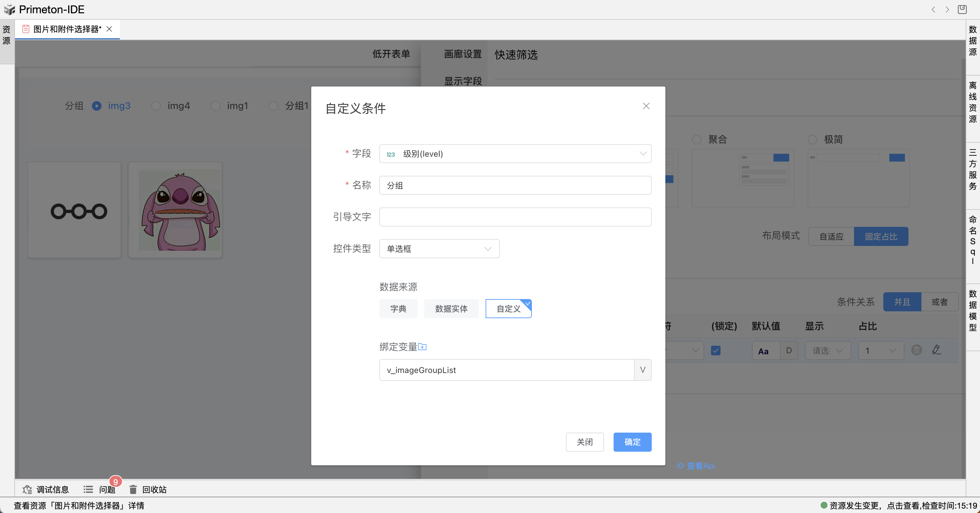The height and width of the screenshot is (513, 980).
Task: Expand the 字段 级别(level) dropdown
Action: pos(515,154)
